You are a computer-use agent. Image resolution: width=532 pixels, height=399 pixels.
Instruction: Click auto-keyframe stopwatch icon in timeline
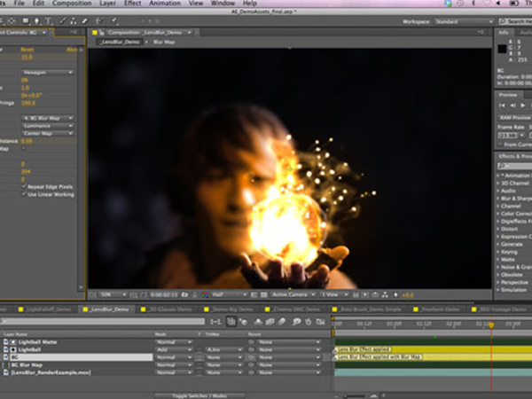308,321
